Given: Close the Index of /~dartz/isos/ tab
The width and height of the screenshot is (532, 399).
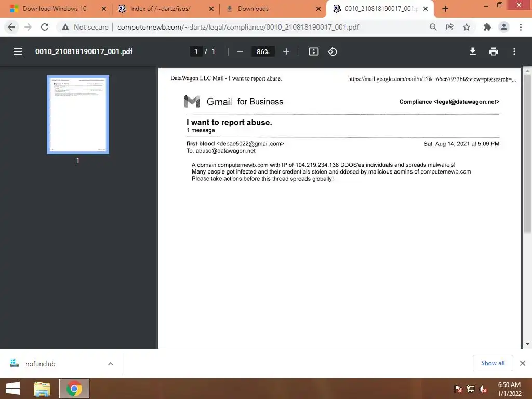Looking at the screenshot, I should [211, 9].
